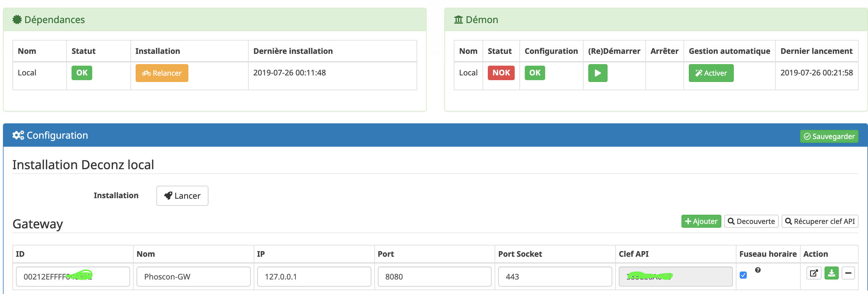Click the Decouverte discovery button

(752, 221)
